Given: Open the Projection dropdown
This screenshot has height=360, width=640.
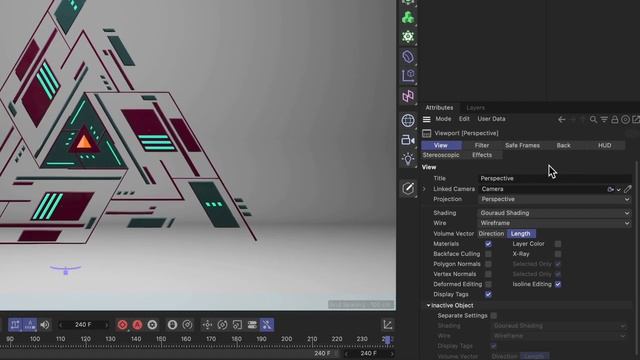Looking at the screenshot, I should pyautogui.click(x=554, y=199).
